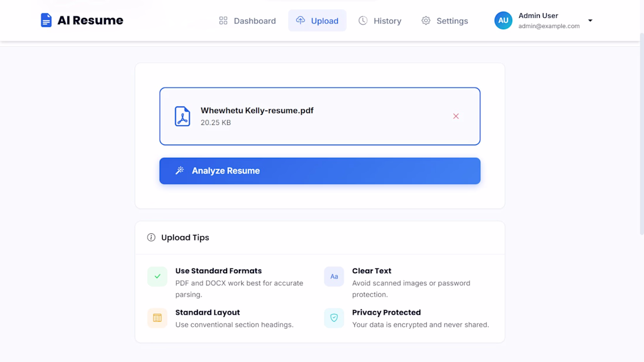Click the Clear Text tip title

pos(372,271)
